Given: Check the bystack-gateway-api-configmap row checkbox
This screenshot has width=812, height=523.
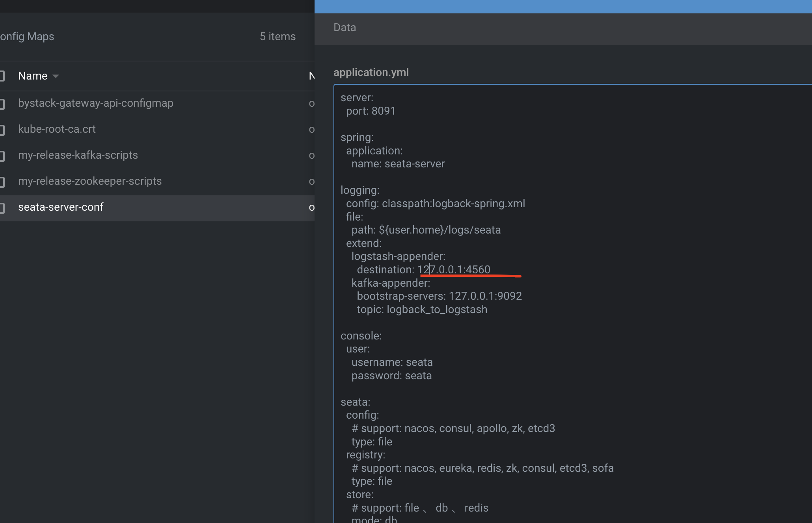Looking at the screenshot, I should 2,104.
